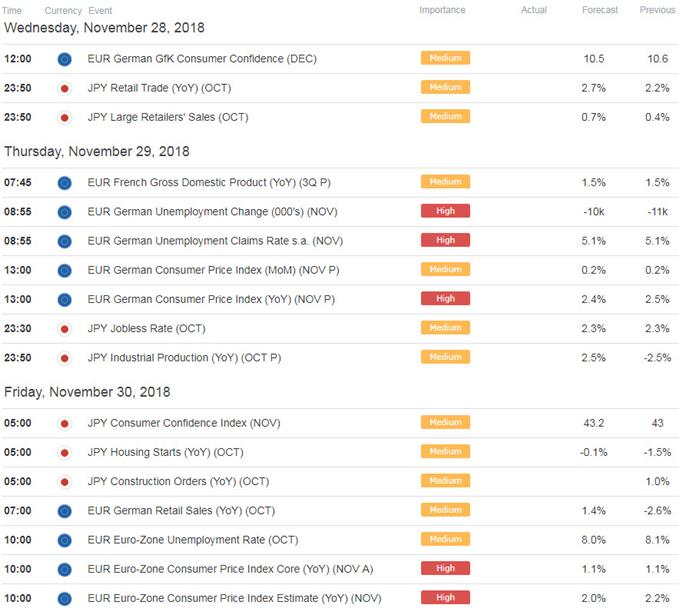679x611 pixels.
Task: Click the JPY flag icon beside Industrial Production
Action: tap(65, 358)
